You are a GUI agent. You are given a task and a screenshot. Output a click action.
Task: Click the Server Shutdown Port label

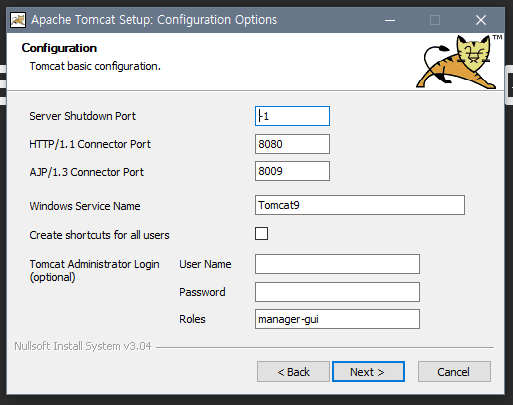coord(82,116)
